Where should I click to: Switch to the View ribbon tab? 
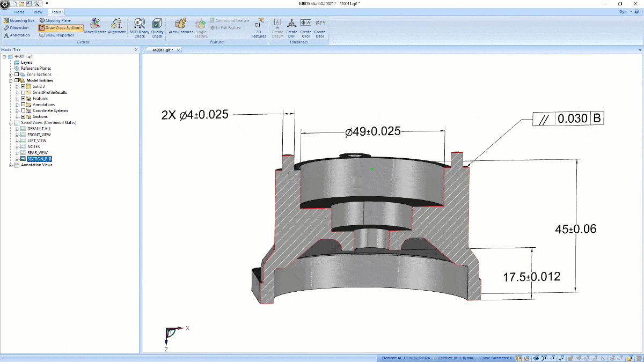click(38, 12)
